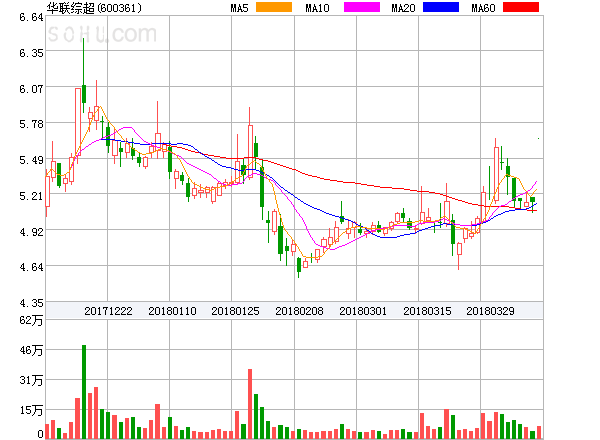Viewport: 600px width, 440px height.
Task: Click the MA5 legend label
Action: click(240, 8)
